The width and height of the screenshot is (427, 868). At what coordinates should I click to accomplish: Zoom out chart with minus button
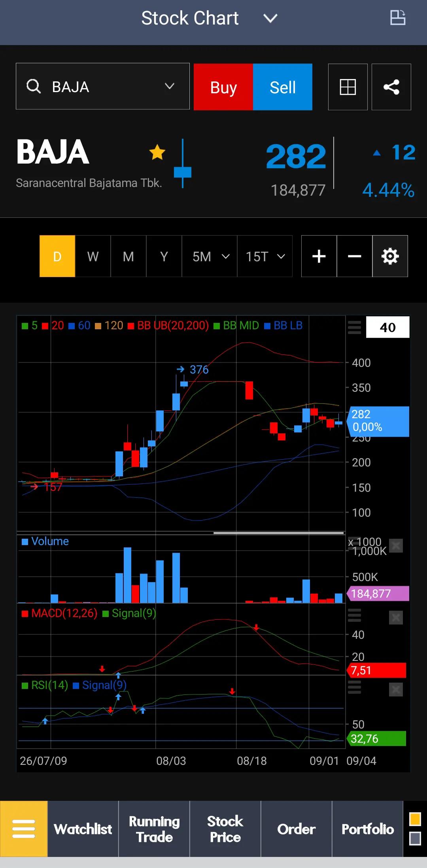pyautogui.click(x=355, y=256)
